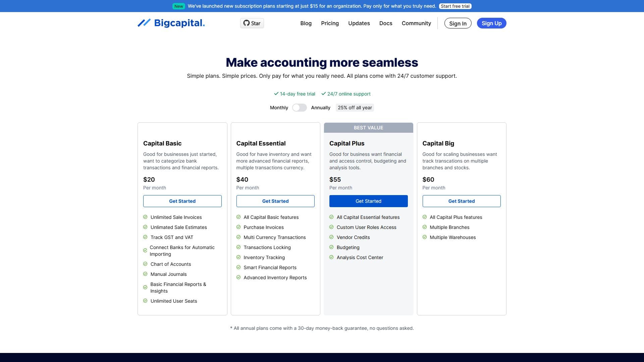Click the Capital Big plan title

[x=438, y=143]
